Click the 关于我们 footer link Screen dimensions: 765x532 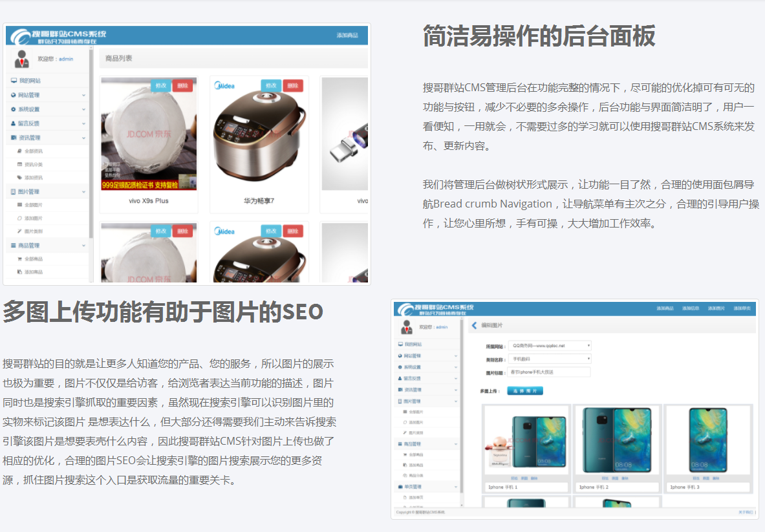click(746, 512)
